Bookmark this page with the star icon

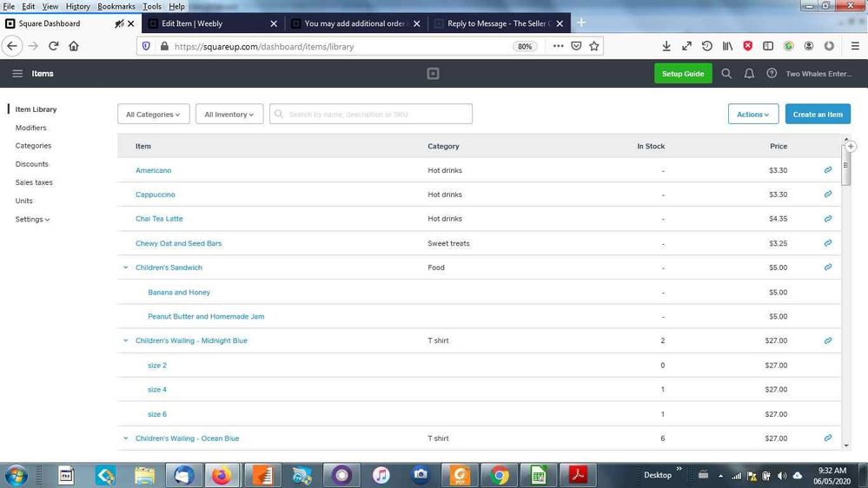click(594, 46)
